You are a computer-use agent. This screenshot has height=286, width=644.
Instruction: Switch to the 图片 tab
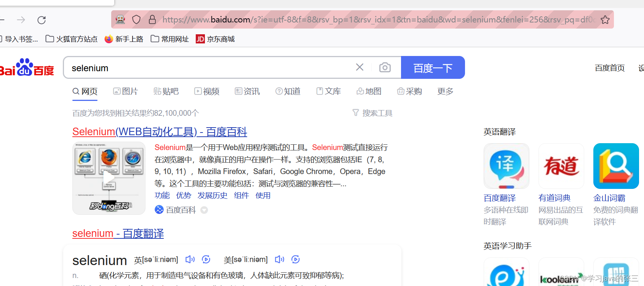tap(125, 91)
